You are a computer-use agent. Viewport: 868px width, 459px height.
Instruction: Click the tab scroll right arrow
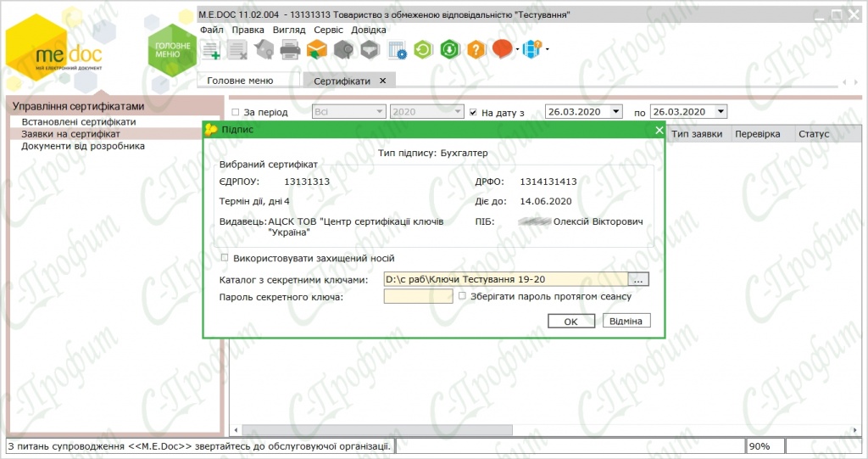(x=856, y=82)
